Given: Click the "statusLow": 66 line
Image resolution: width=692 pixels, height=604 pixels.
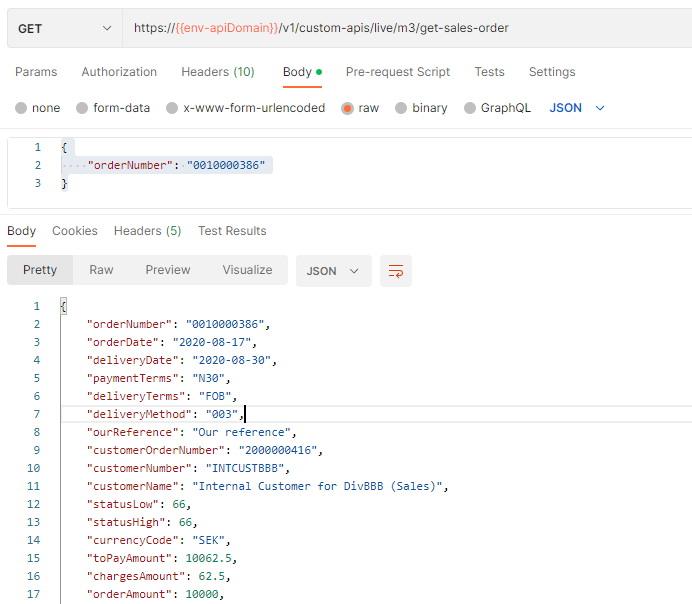Looking at the screenshot, I should point(139,504).
